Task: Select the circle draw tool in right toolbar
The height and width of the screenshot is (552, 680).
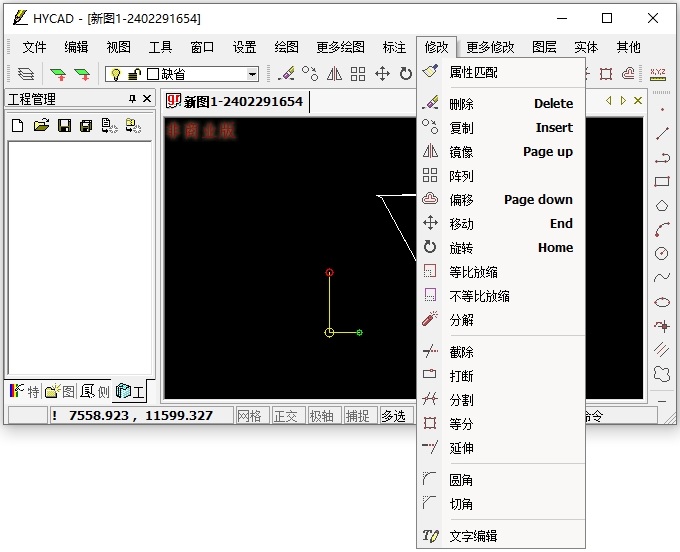Action: (x=661, y=253)
